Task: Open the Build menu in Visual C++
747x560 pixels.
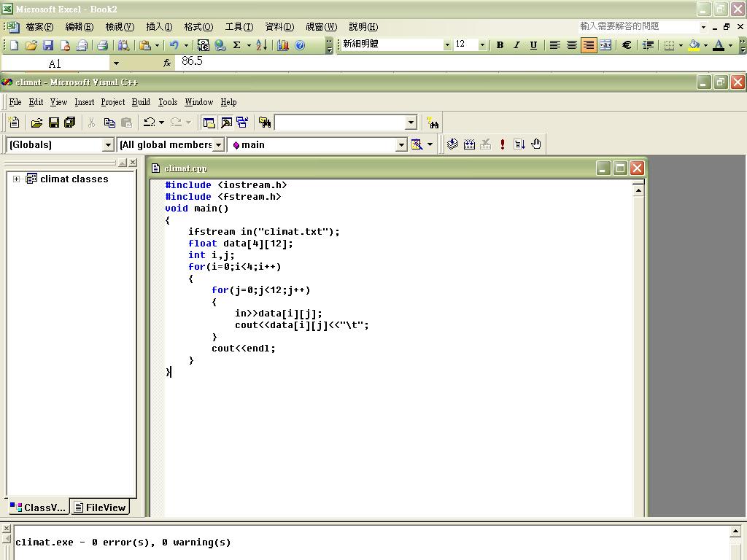Action: click(x=141, y=102)
